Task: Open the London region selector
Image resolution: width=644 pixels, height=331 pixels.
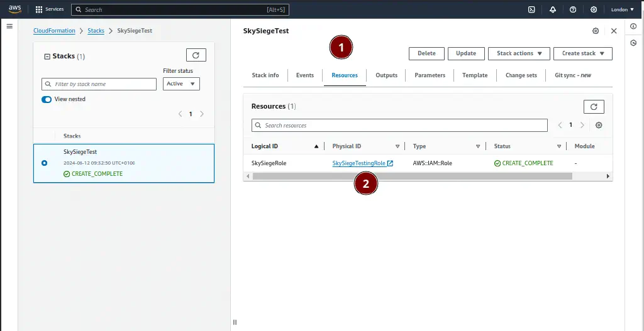Action: [x=623, y=9]
